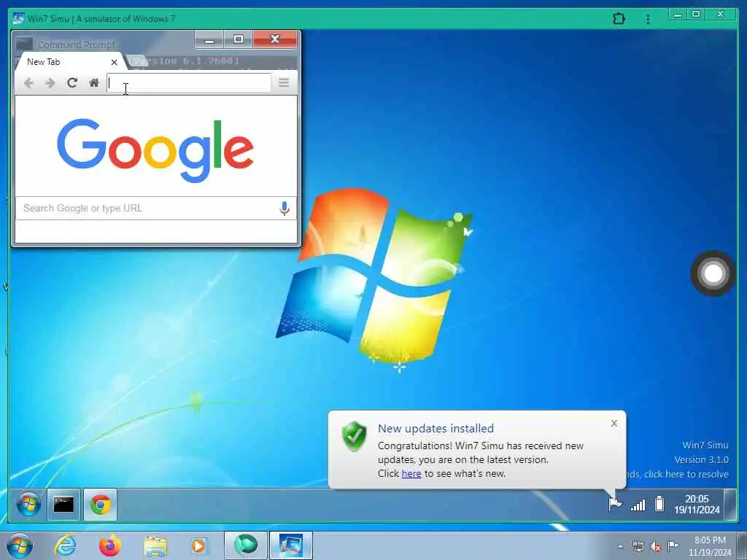Launch Firefox from host taskbar

point(109,545)
